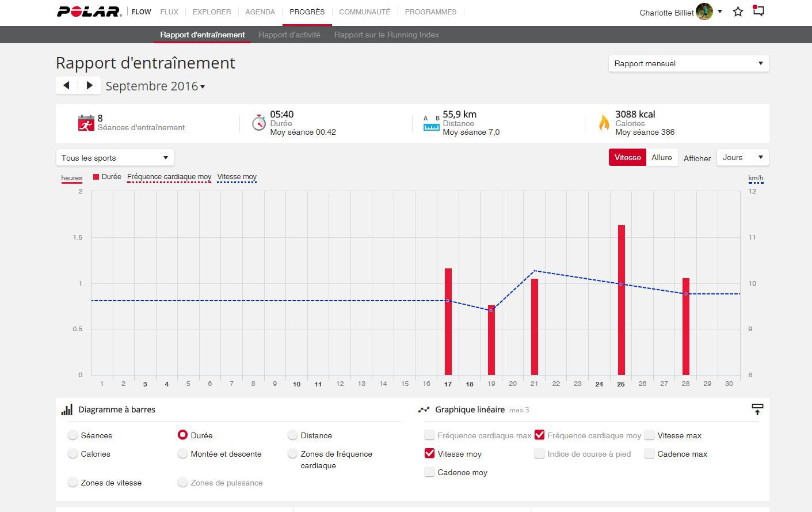812x512 pixels.
Task: Enable the Cadence moy checkbox
Action: [x=429, y=472]
